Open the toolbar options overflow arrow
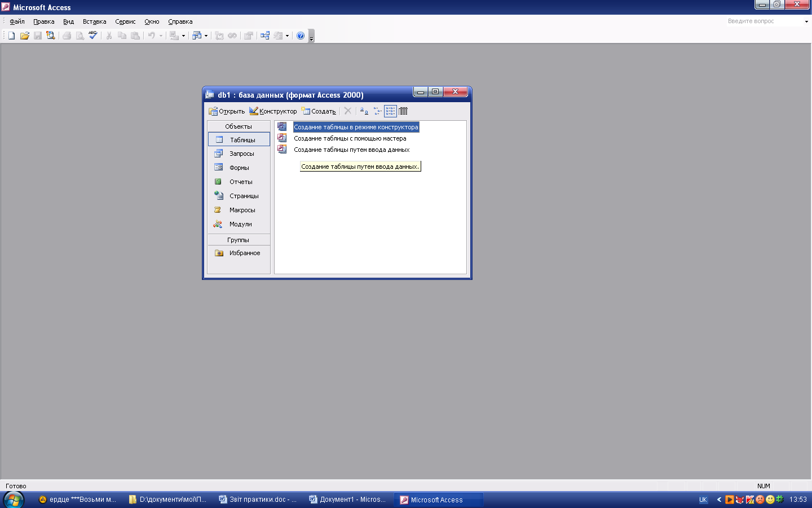 pos(311,36)
